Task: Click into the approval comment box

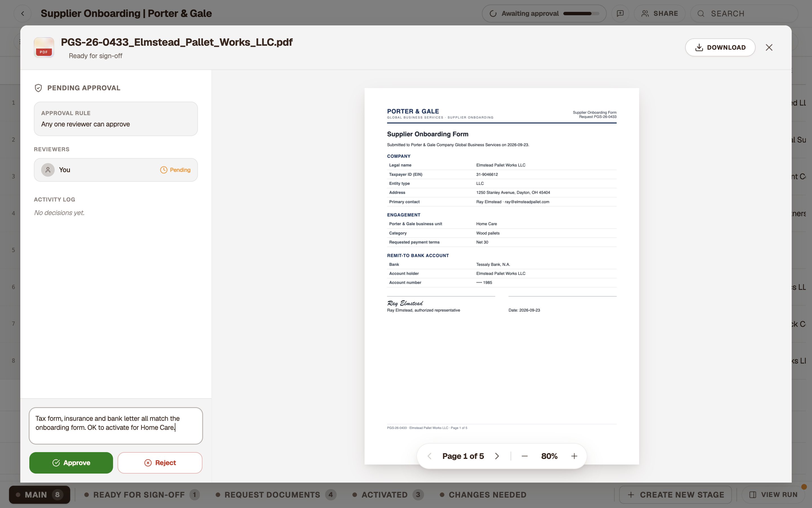Action: point(116,426)
